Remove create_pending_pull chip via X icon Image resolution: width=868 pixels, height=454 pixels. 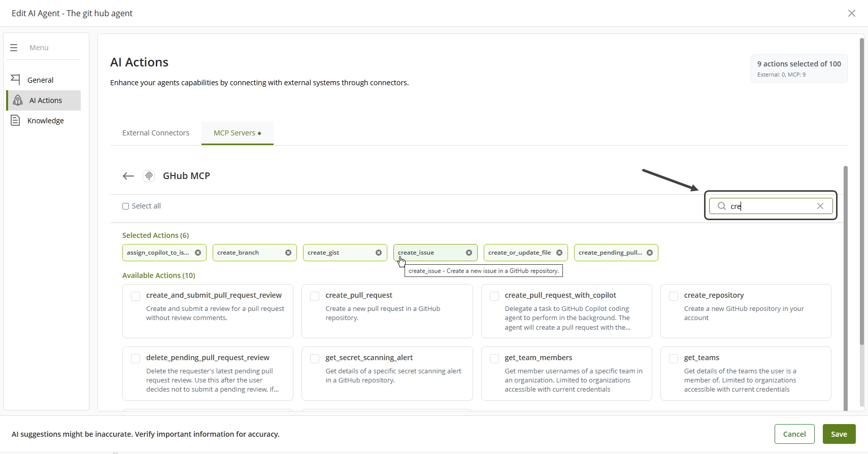(650, 253)
